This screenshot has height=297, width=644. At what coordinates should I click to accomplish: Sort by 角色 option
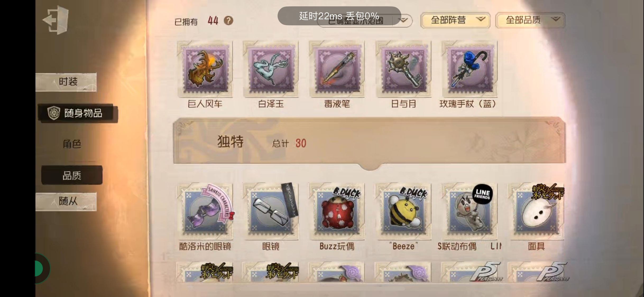[72, 144]
